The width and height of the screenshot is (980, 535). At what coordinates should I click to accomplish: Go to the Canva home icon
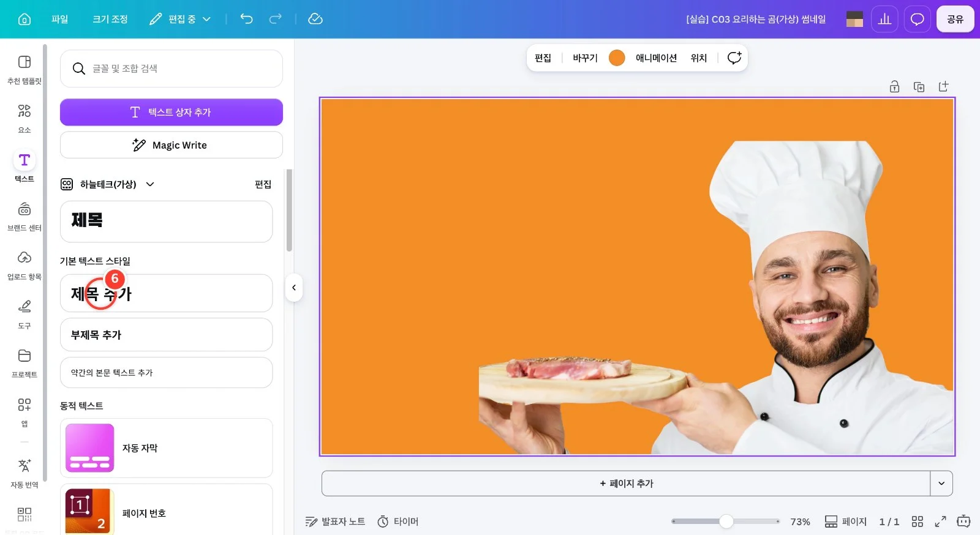click(24, 19)
